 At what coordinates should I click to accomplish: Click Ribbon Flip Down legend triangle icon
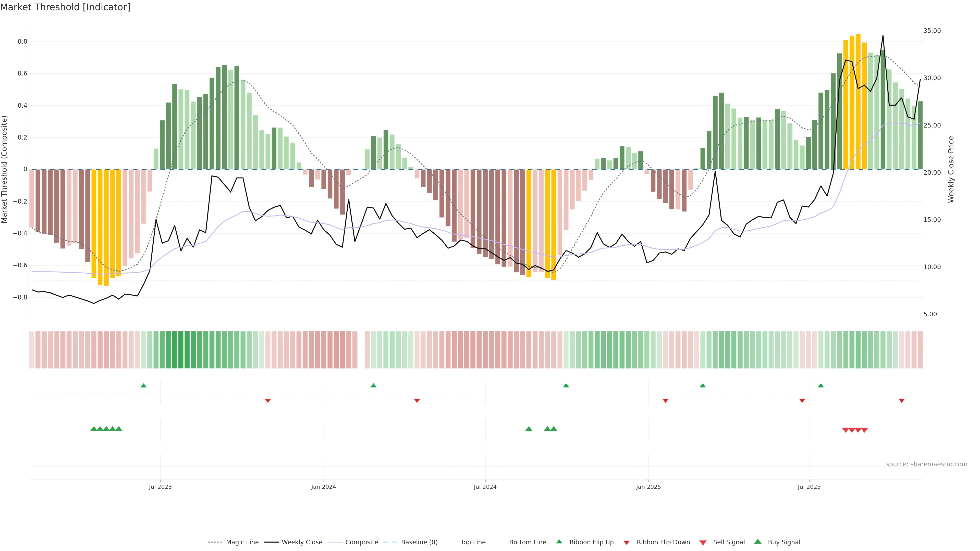(x=626, y=543)
